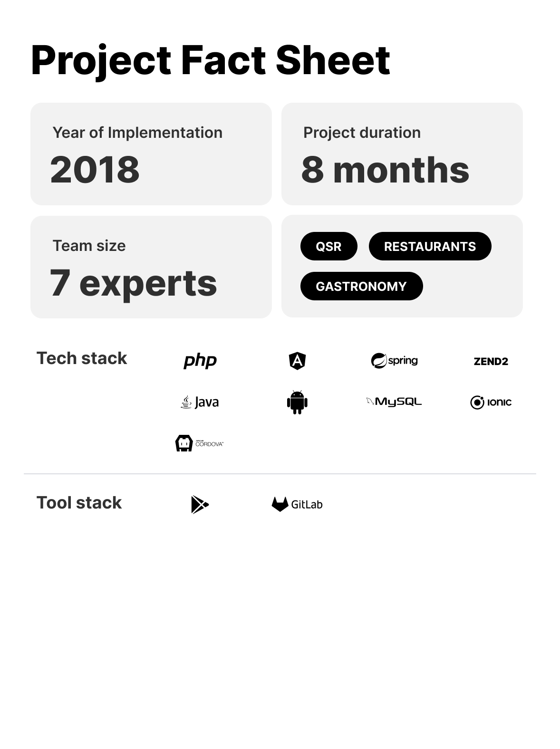Click the Year of Implementation card
This screenshot has height=749, width=560.
(x=151, y=154)
